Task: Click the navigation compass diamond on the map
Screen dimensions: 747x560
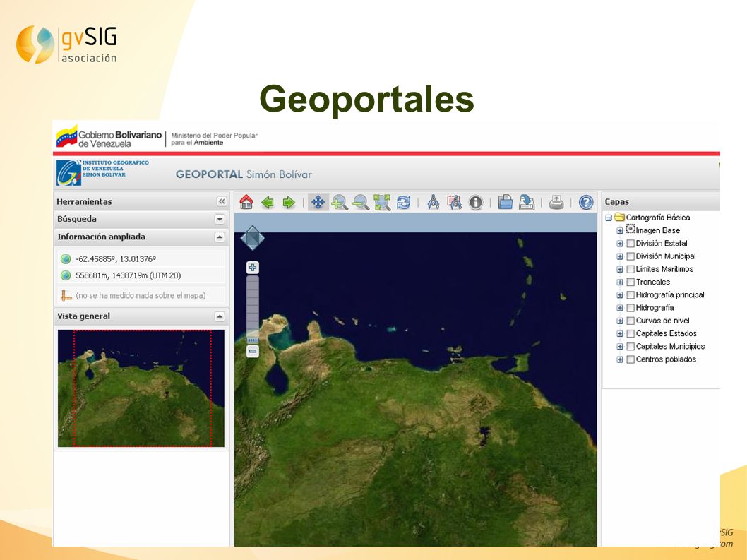Action: [x=253, y=238]
